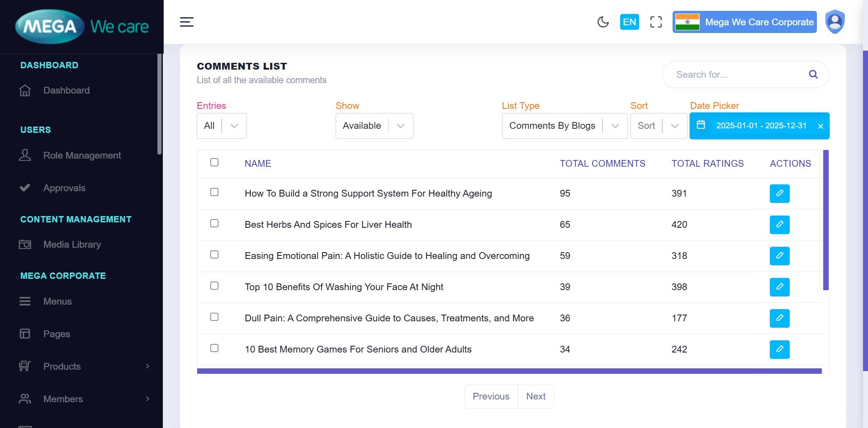
Task: Clear the date range with the X icon
Action: (x=820, y=126)
